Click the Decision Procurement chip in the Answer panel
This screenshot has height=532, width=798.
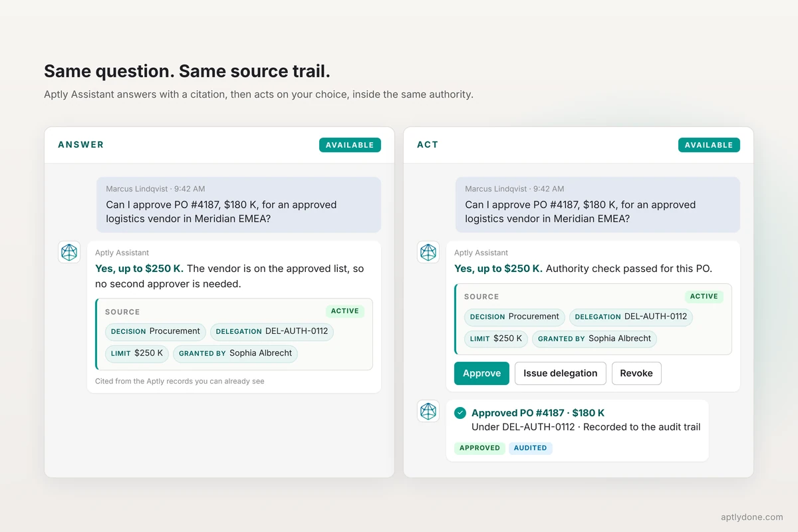click(x=156, y=331)
